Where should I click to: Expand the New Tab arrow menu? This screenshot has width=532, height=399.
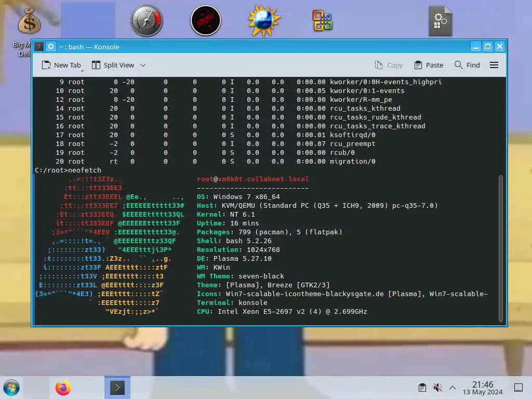pos(82,71)
